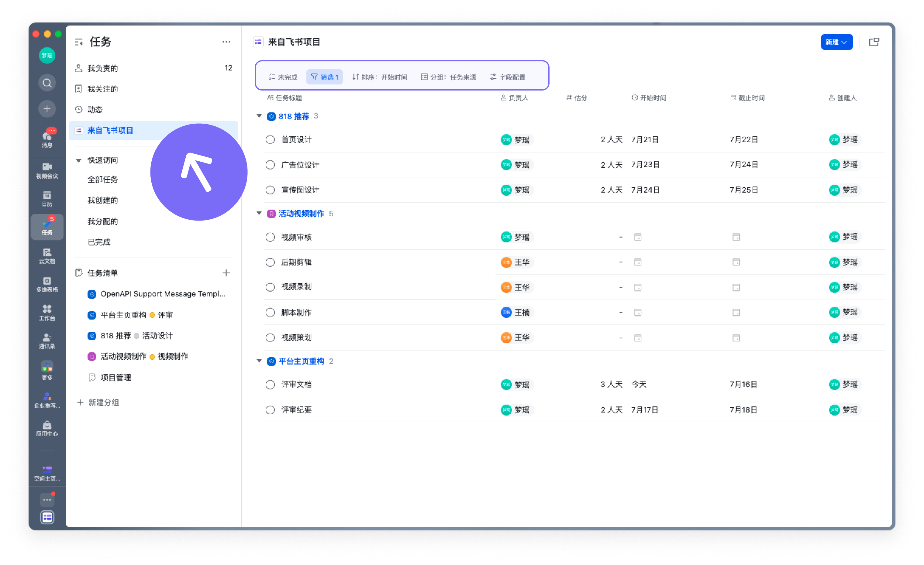924x565 pixels.
Task: Open the 818 推荐 group link
Action: coord(294,116)
